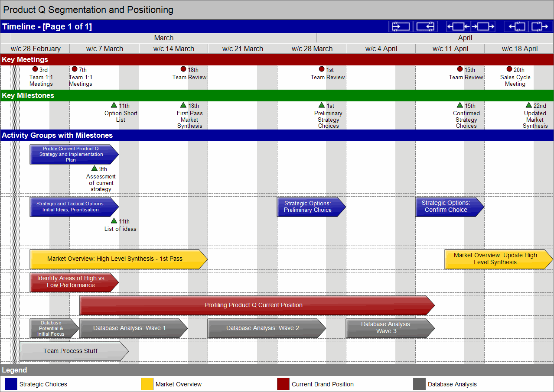
Task: Click the grey Database Analysis legend swatch
Action: 419,384
